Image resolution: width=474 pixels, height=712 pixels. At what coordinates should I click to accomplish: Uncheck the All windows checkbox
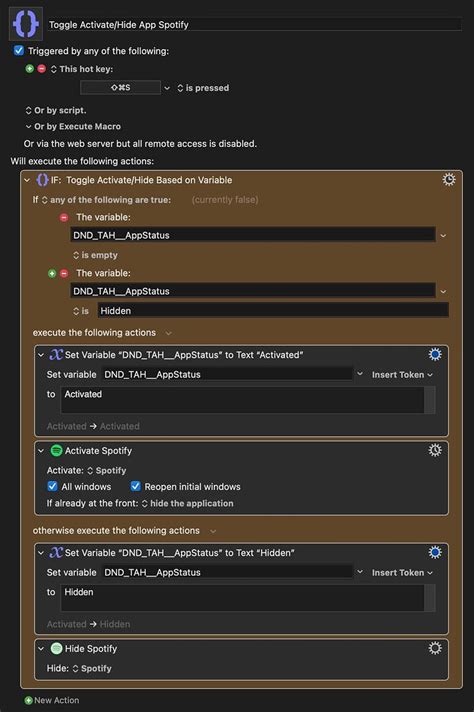tap(53, 486)
